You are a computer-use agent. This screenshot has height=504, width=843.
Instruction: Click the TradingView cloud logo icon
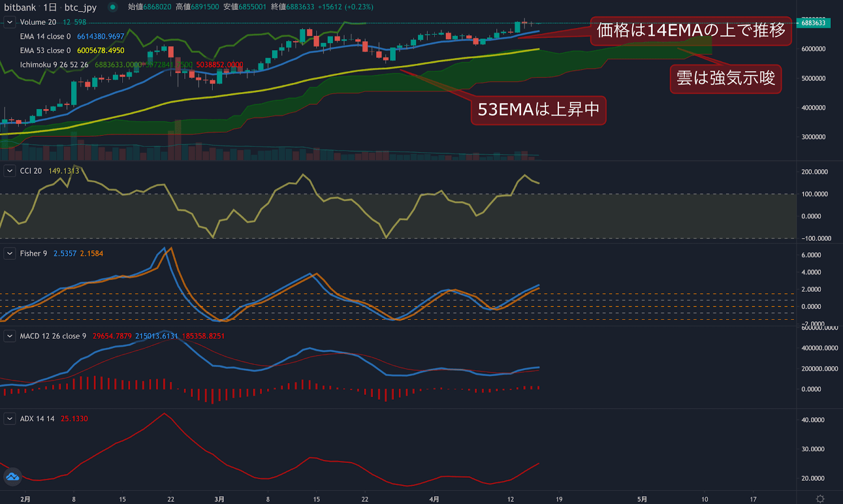(x=12, y=477)
